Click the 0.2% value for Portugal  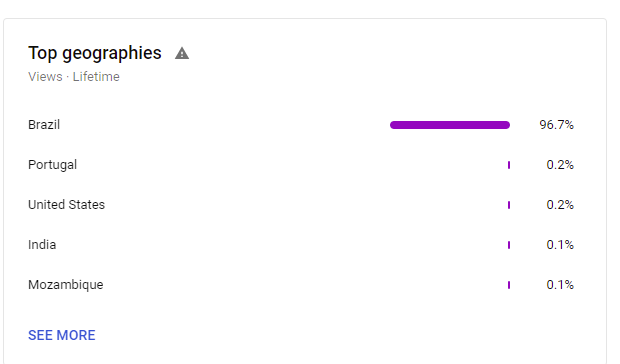click(560, 165)
